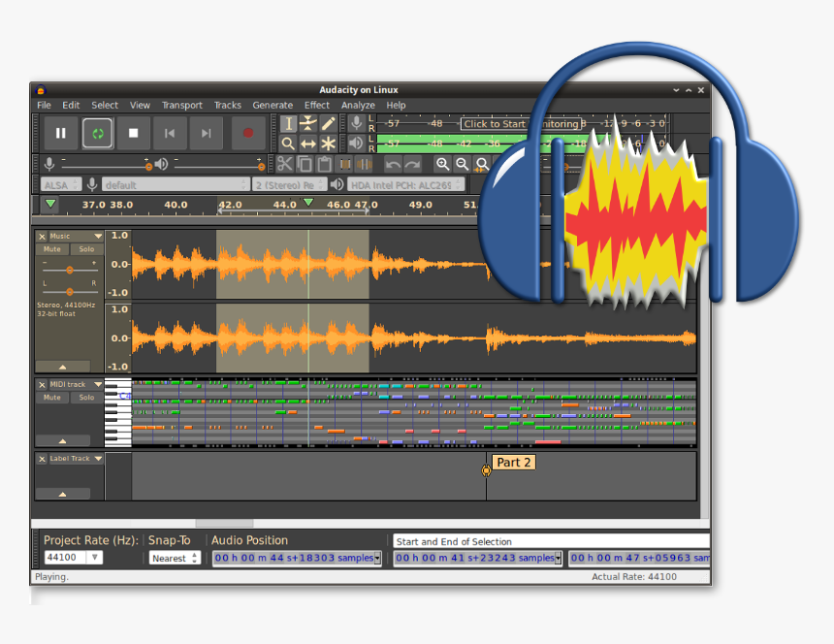Solo the MIDI track
Screen dimensions: 834x644
point(86,398)
